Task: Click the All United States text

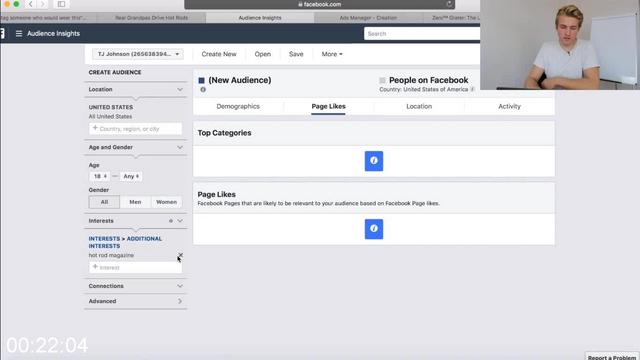Action: [x=110, y=116]
